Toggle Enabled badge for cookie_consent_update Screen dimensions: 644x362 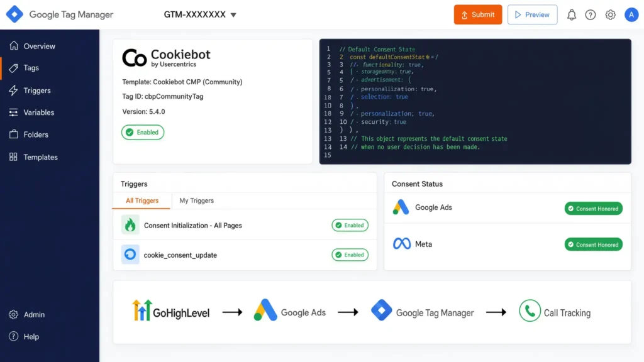350,255
